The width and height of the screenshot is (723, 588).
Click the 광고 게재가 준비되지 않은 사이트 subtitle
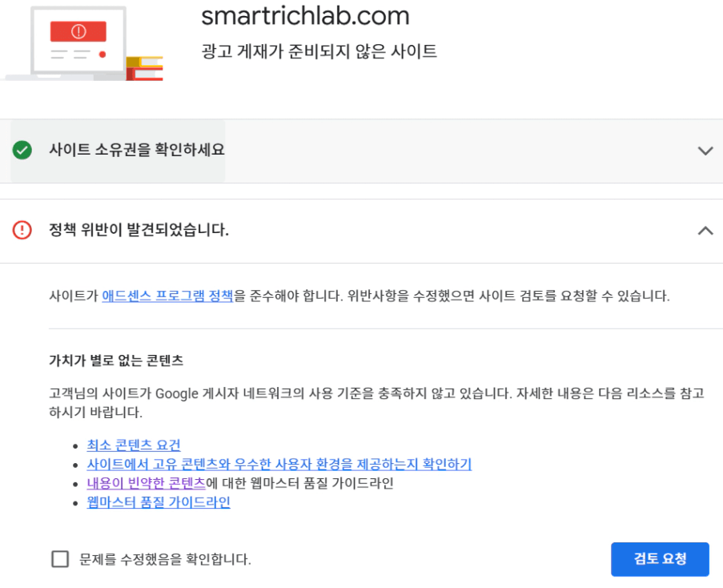click(x=319, y=52)
